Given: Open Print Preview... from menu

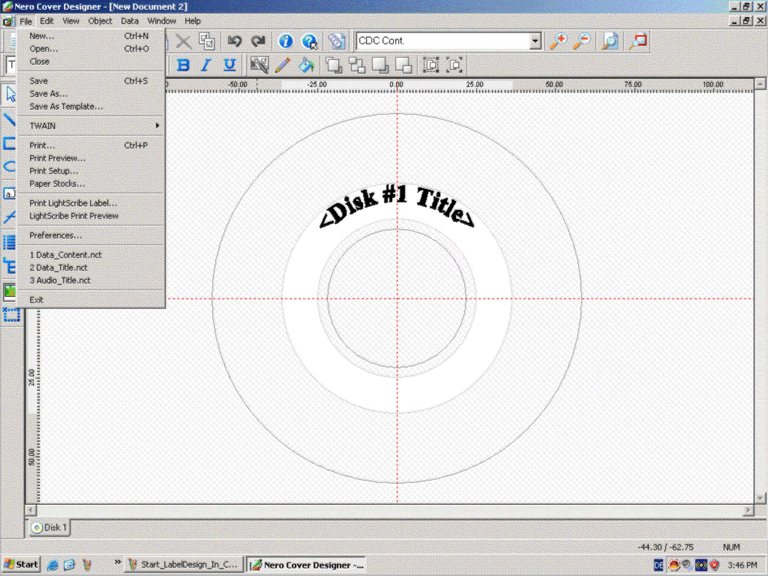Looking at the screenshot, I should tap(91, 158).
